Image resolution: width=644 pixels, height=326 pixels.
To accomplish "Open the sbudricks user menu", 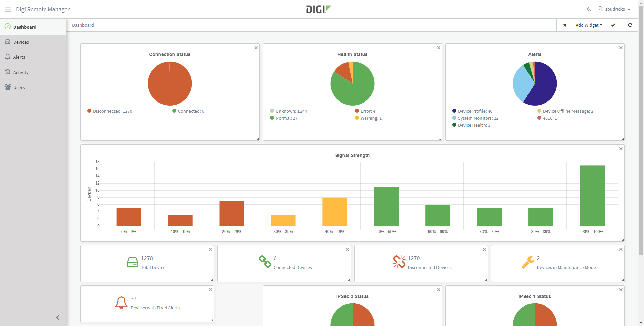I will tap(614, 9).
